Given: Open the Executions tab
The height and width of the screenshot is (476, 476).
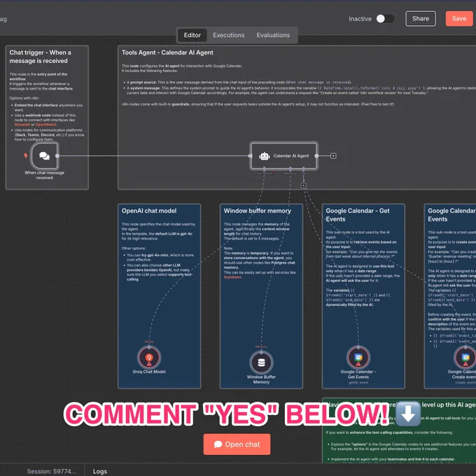Looking at the screenshot, I should 229,35.
